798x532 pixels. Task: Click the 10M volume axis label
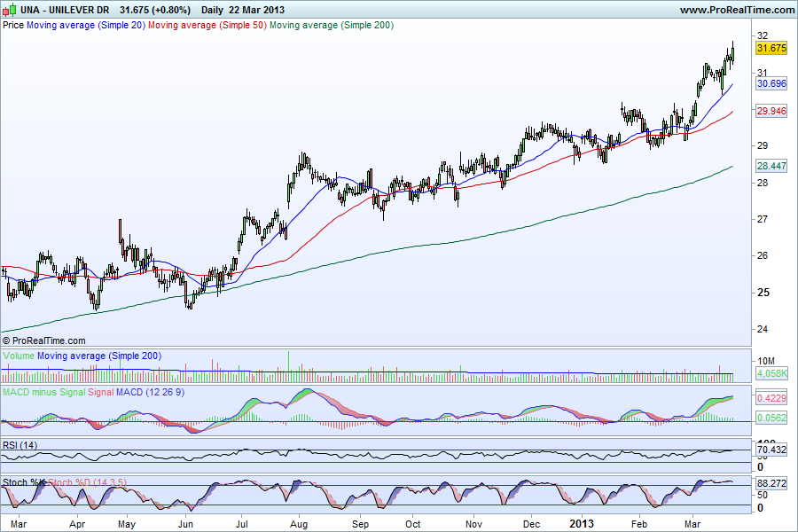(766, 361)
